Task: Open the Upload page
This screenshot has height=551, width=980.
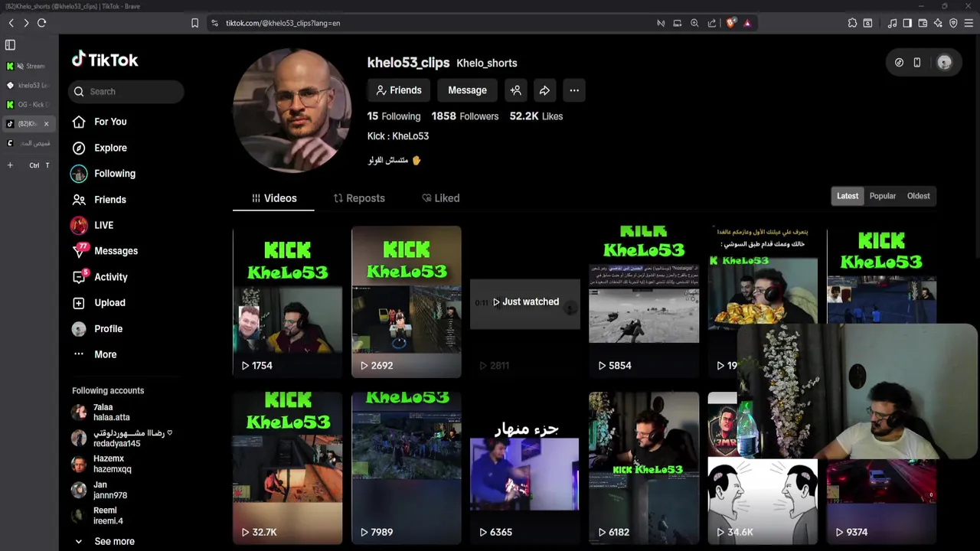Action: tap(109, 303)
